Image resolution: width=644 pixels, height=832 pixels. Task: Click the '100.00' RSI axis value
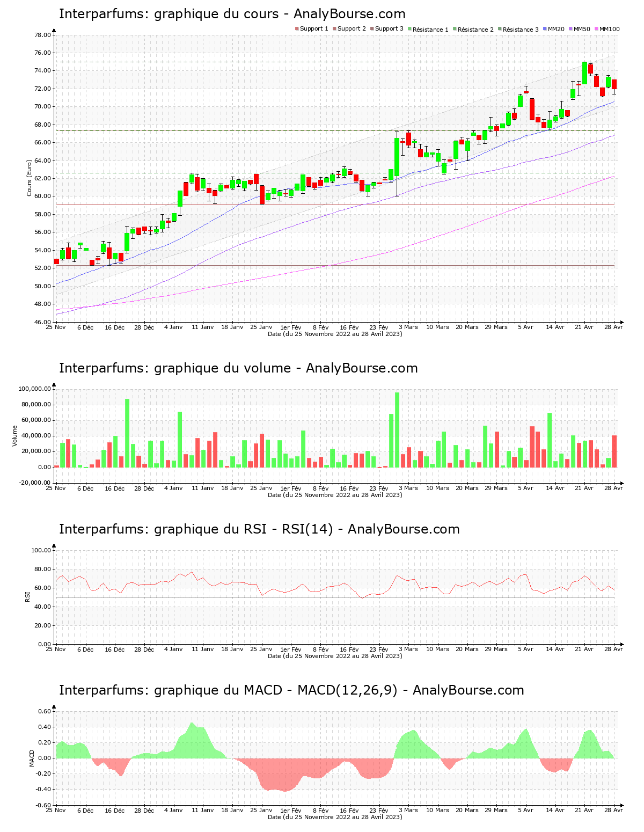(x=41, y=550)
